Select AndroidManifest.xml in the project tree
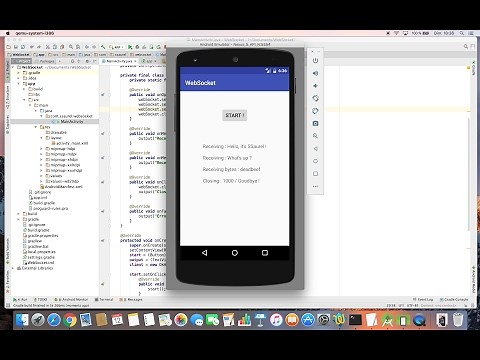Viewport: 480px width, 360px height. tap(61, 187)
